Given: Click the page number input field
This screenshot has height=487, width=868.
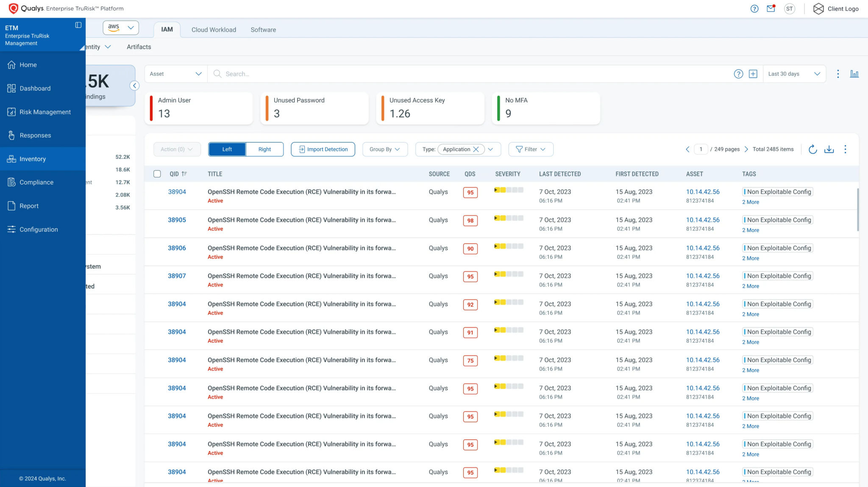Looking at the screenshot, I should point(701,149).
